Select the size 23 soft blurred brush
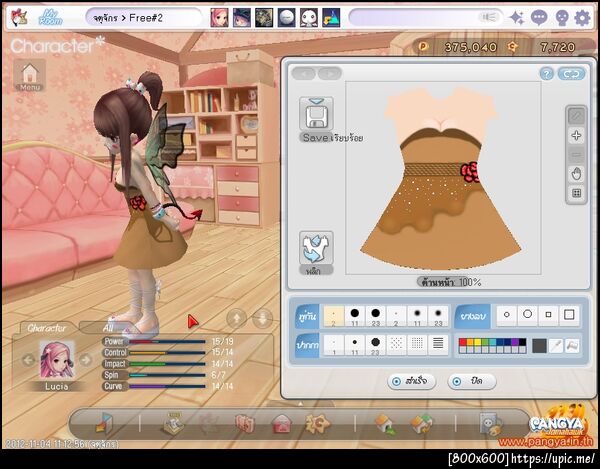Screen dimensions: 600x469 pyautogui.click(x=438, y=316)
